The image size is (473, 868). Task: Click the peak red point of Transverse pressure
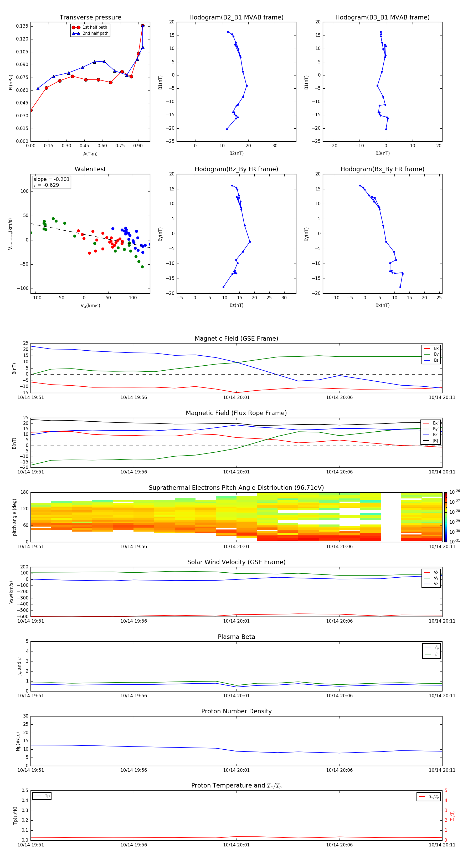[143, 26]
